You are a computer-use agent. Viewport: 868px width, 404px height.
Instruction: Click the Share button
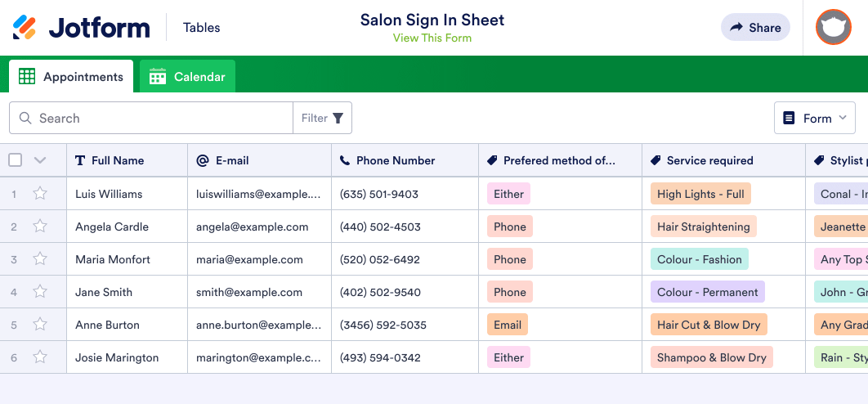click(755, 27)
